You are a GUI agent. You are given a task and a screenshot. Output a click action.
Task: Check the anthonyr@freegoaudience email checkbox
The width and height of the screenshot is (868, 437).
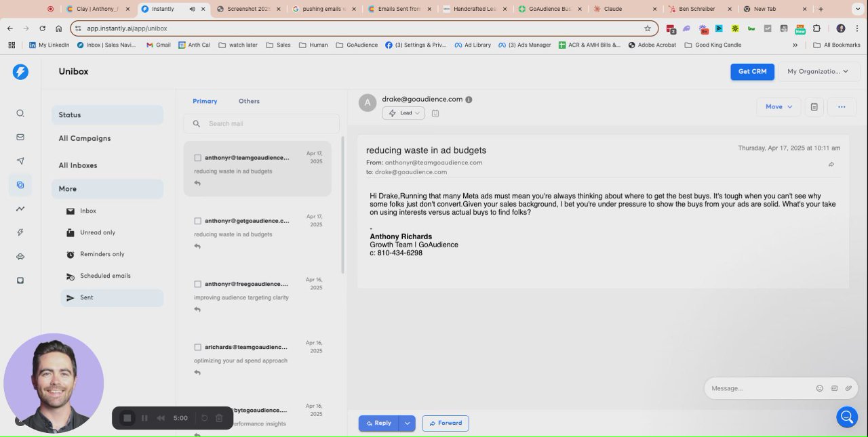(198, 284)
